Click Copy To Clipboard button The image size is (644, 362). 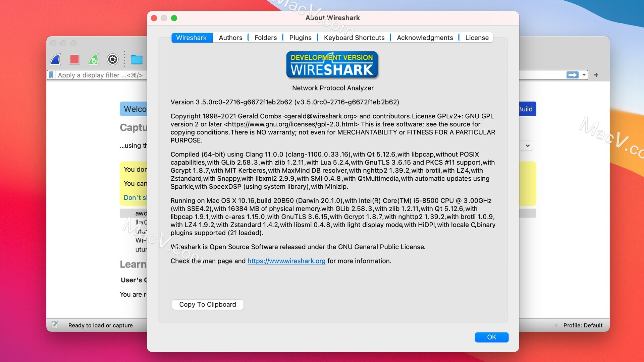click(207, 304)
